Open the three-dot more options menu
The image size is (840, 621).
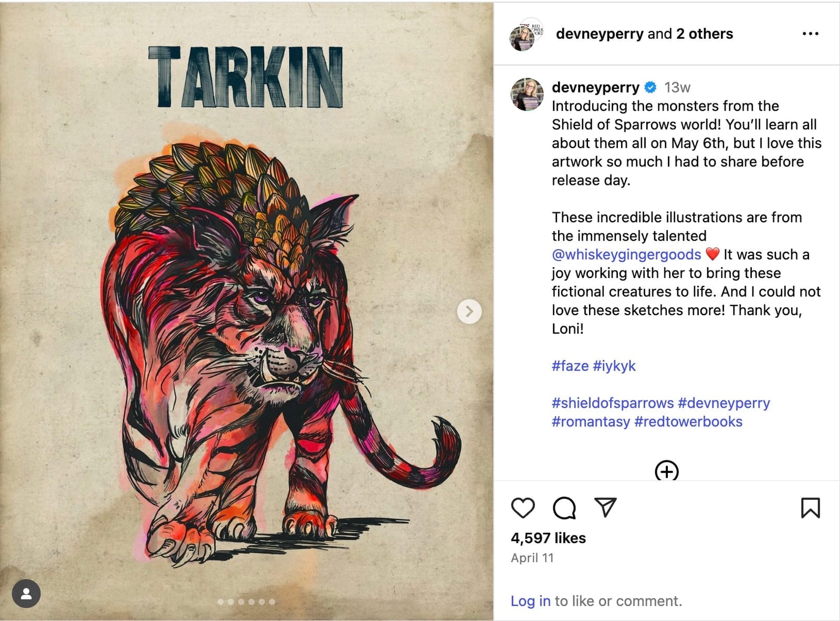810,34
